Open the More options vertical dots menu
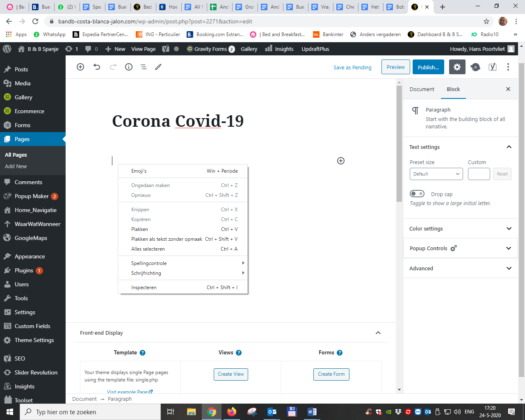 pyautogui.click(x=508, y=67)
